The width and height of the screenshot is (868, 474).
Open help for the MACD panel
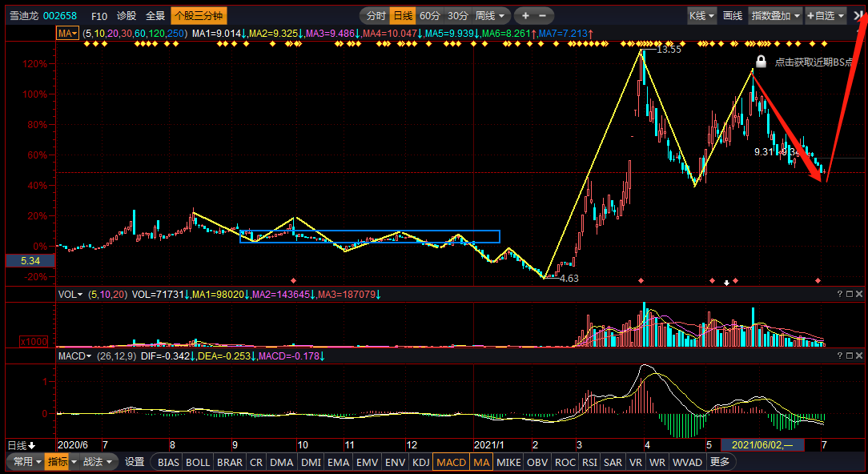[x=840, y=355]
